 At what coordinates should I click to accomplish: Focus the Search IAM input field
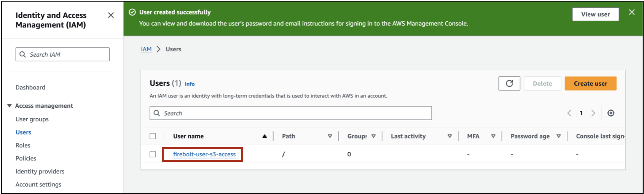pos(62,54)
